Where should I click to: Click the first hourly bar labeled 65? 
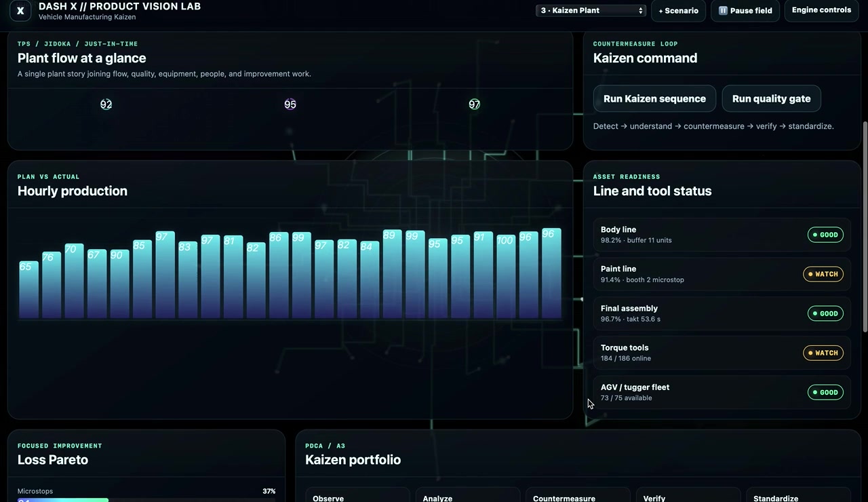tap(28, 289)
